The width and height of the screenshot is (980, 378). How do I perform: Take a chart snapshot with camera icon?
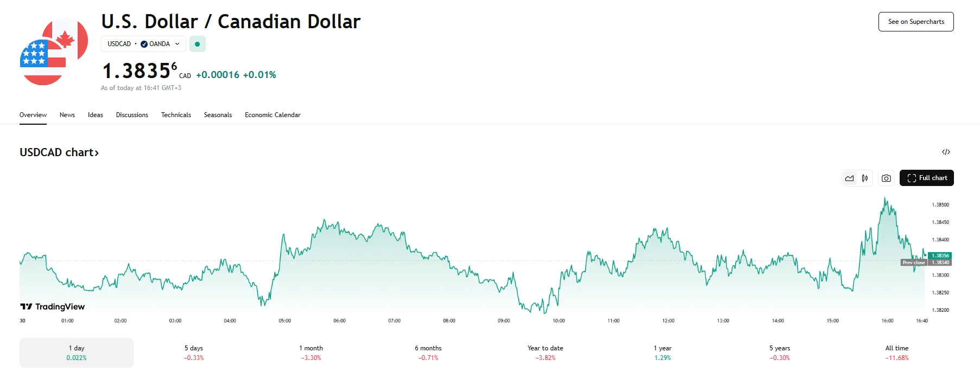886,178
